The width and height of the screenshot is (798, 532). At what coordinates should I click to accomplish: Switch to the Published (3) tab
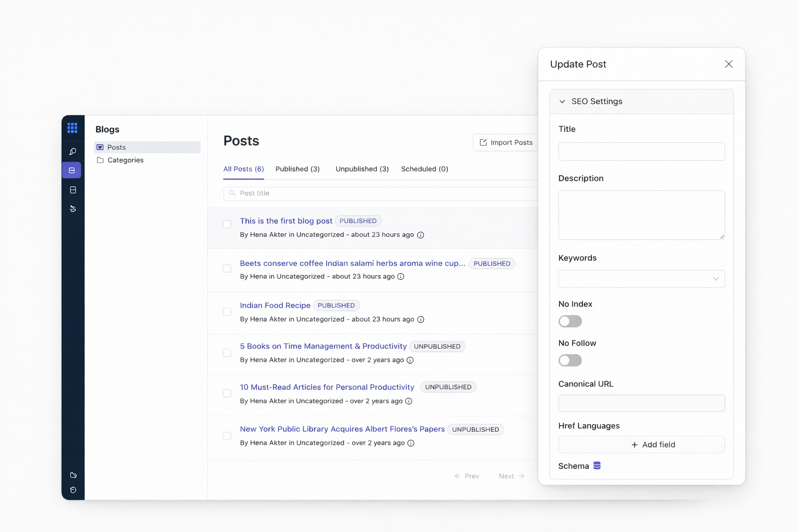coord(297,169)
